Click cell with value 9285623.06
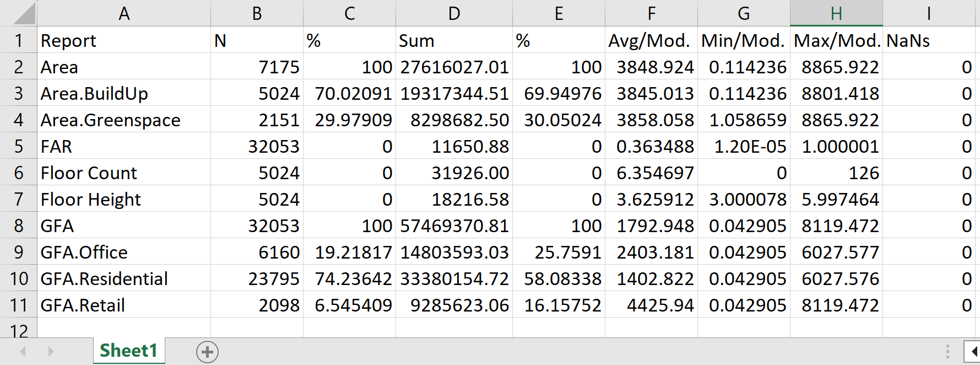This screenshot has width=980, height=365. pos(454,305)
